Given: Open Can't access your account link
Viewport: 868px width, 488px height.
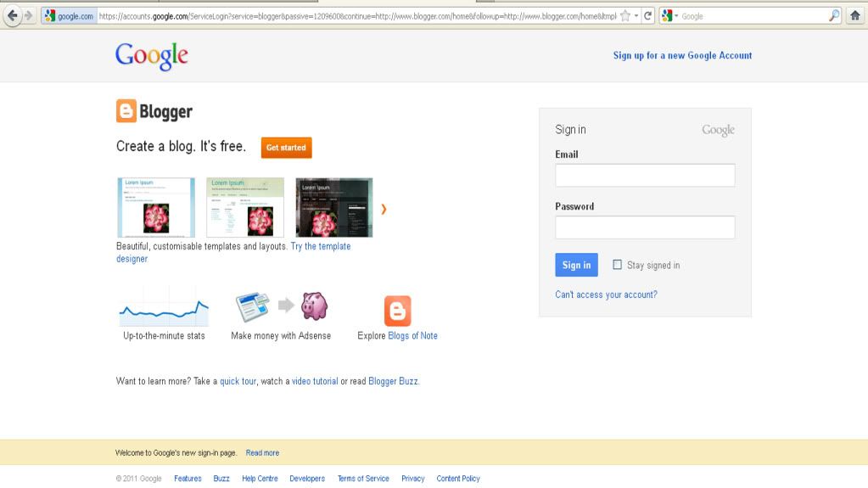Looking at the screenshot, I should point(606,294).
